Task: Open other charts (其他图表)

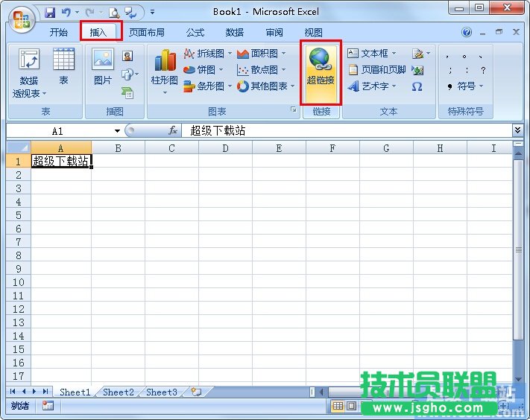Action: tap(266, 86)
